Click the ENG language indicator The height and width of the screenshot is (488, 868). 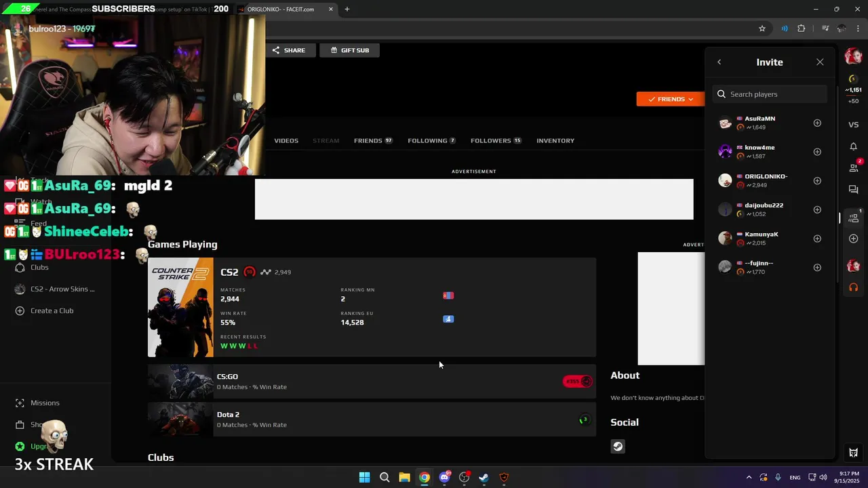click(795, 477)
